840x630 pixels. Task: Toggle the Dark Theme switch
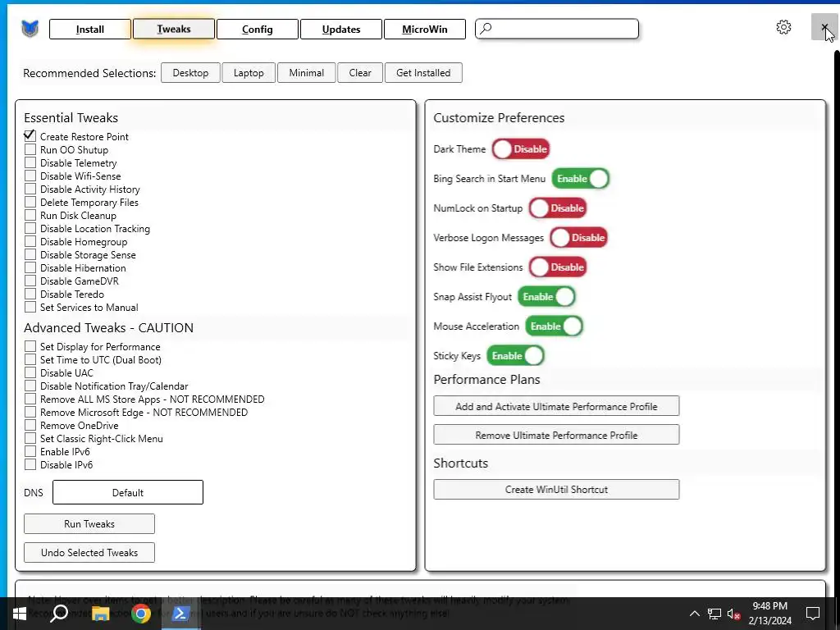click(x=521, y=149)
